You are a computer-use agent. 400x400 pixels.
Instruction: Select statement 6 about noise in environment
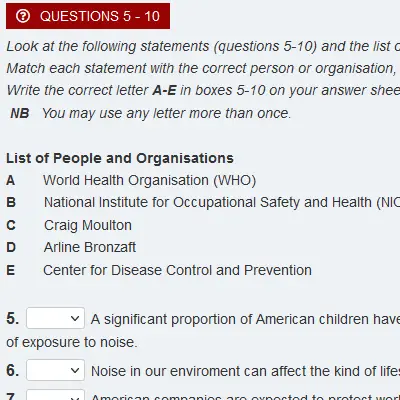[245, 371]
